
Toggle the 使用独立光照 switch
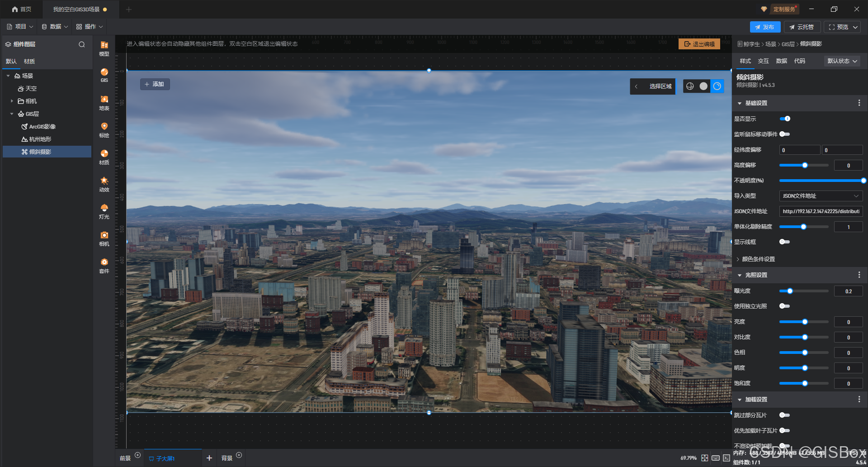pos(785,306)
